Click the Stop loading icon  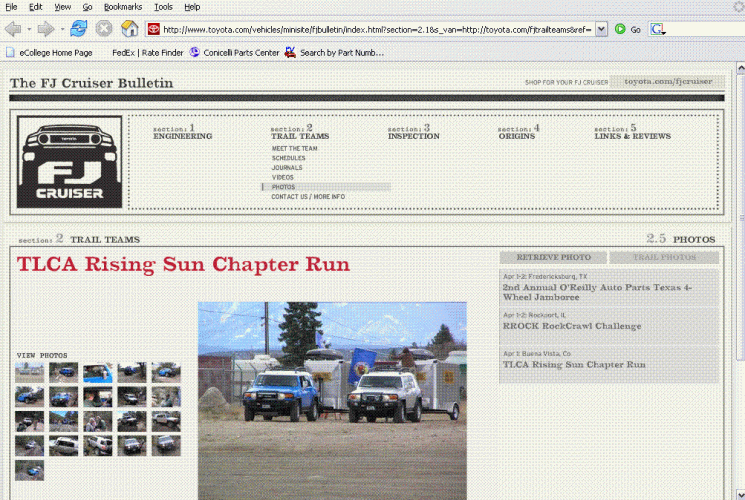(x=104, y=29)
